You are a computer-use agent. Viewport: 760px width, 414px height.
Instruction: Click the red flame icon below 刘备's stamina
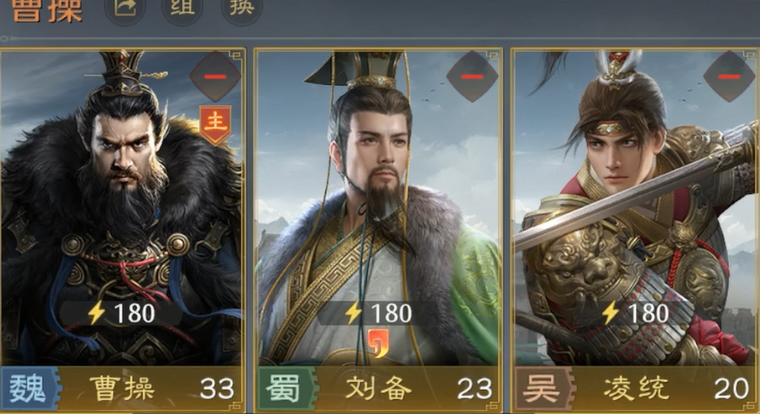pos(378,342)
